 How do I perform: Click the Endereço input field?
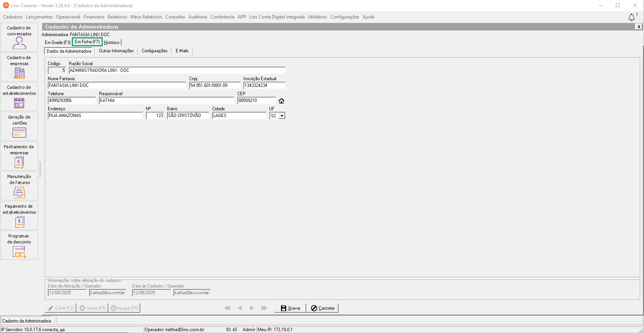tap(96, 116)
